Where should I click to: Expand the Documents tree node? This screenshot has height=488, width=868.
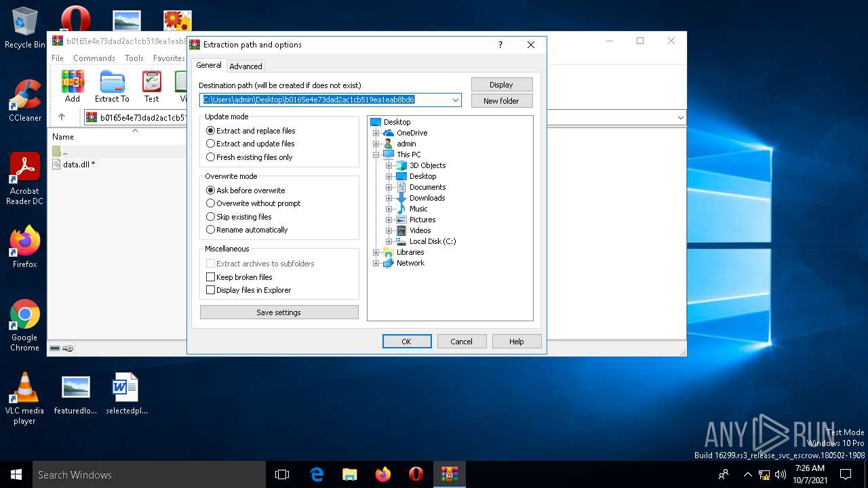[x=389, y=187]
